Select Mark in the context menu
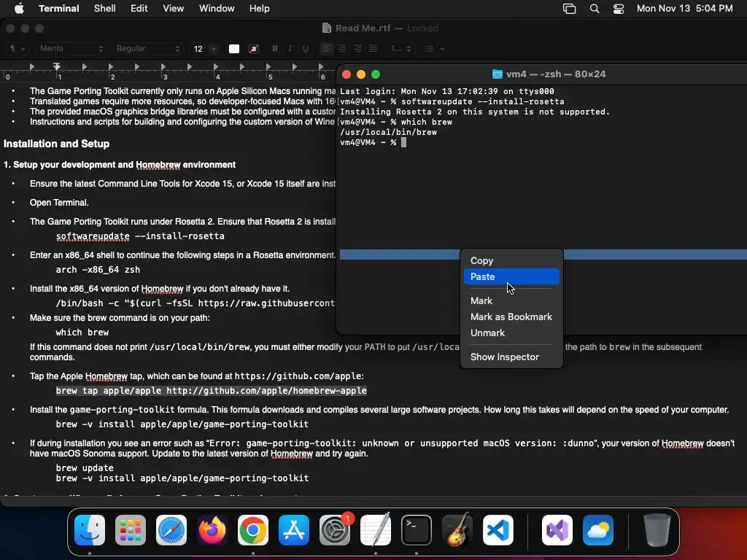747x560 pixels. pos(511,300)
